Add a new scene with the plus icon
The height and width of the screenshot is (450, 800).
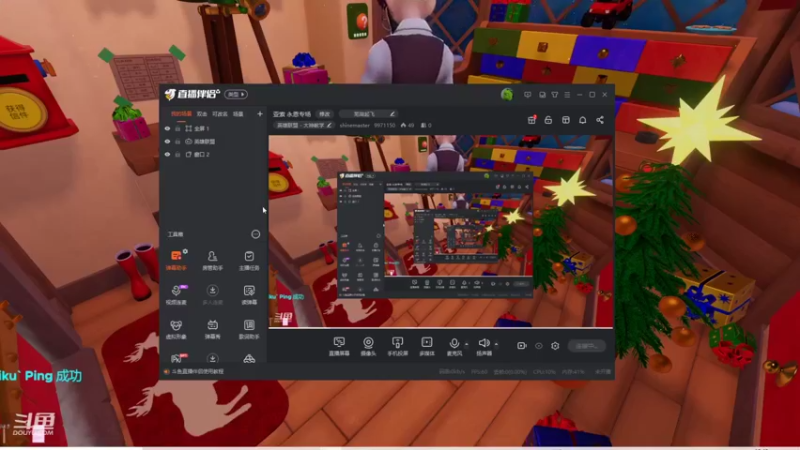tap(260, 114)
